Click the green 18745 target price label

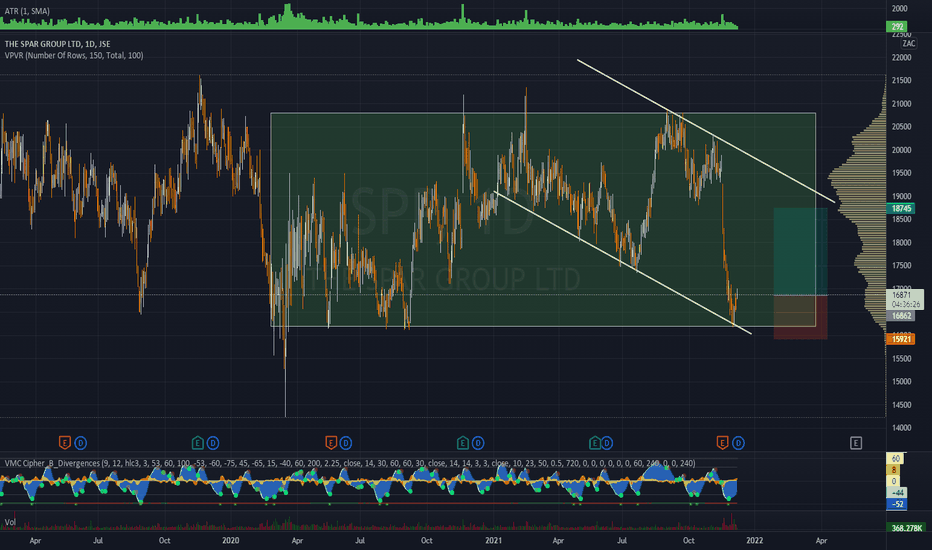pyautogui.click(x=901, y=208)
